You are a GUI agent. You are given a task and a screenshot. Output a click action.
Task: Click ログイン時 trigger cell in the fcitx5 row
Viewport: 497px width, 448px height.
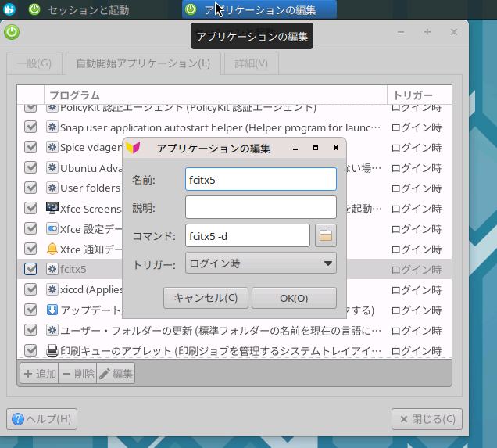(x=417, y=270)
